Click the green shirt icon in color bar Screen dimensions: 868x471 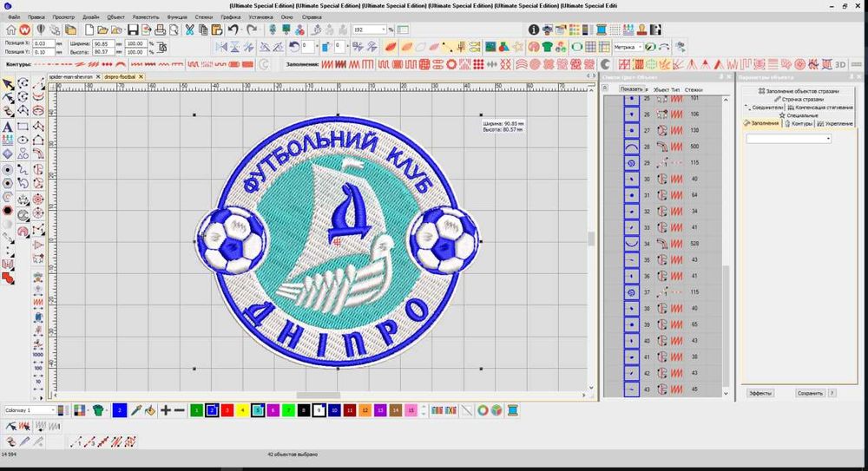point(99,410)
